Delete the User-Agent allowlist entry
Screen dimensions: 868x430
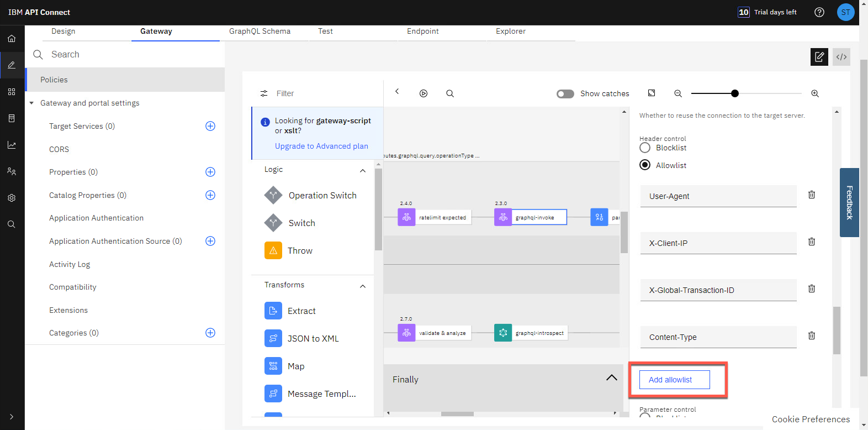[812, 195]
